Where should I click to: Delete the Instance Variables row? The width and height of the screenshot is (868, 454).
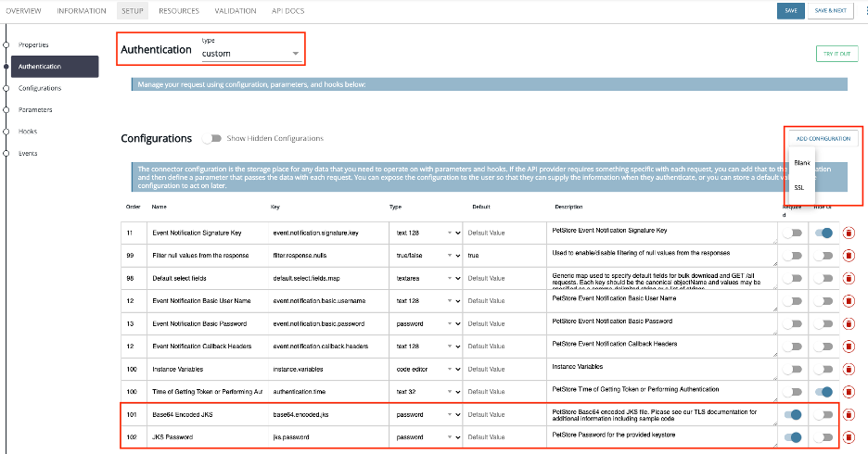[x=849, y=369]
